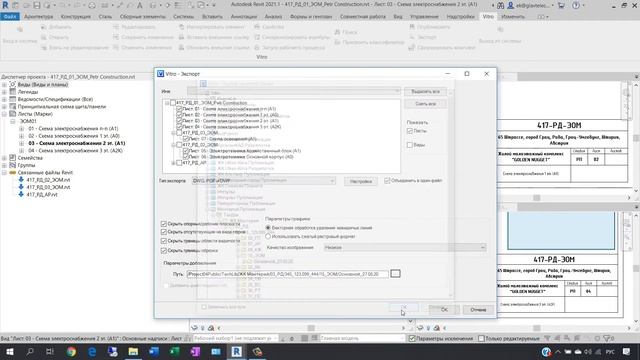Select sheet 03 Схема электроснабжения 2 эт. in browser
This screenshot has width=640, height=360.
click(77, 143)
